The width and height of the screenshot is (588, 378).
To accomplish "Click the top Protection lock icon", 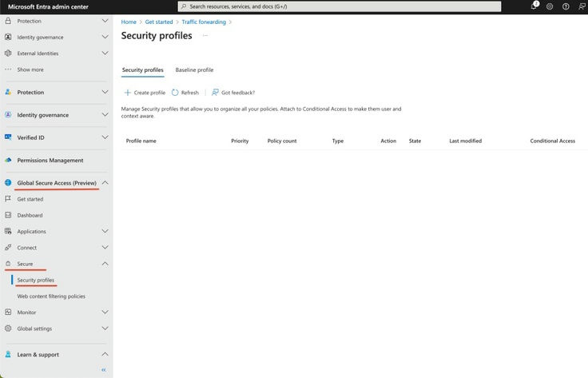I will point(8,21).
